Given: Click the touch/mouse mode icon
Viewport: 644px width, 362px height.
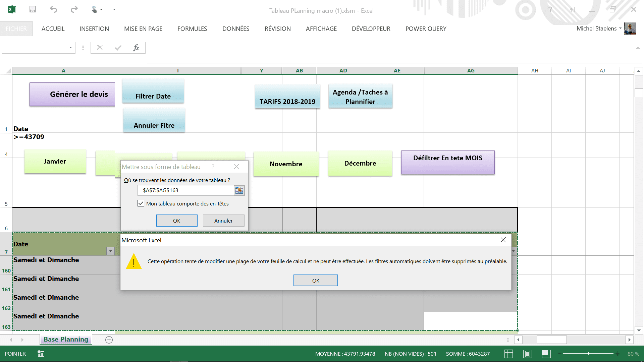Looking at the screenshot, I should click(94, 9).
